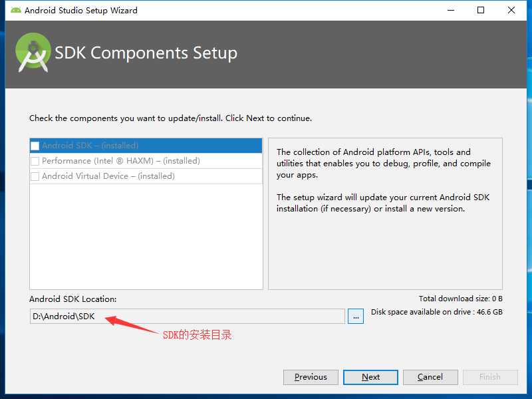Click the Android icon in the title bar
532x399 pixels.
click(15, 10)
